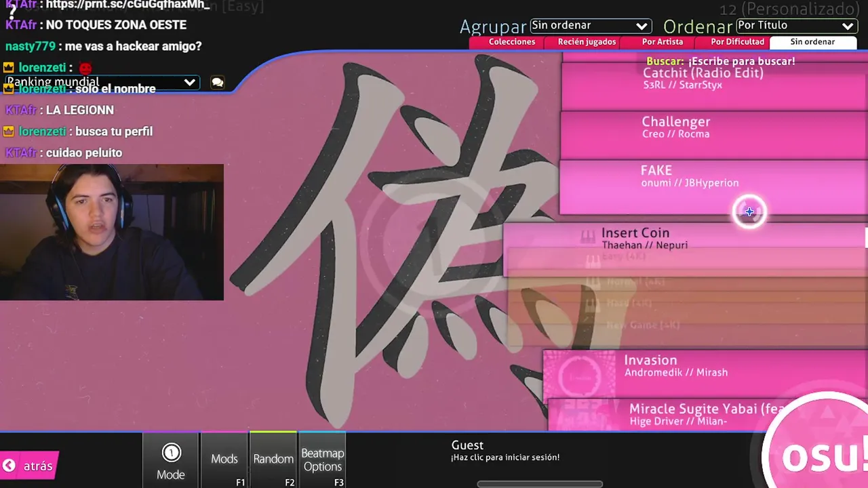Viewport: 868px width, 488px height.
Task: Select the FAKE song by onumi
Action: 713,187
